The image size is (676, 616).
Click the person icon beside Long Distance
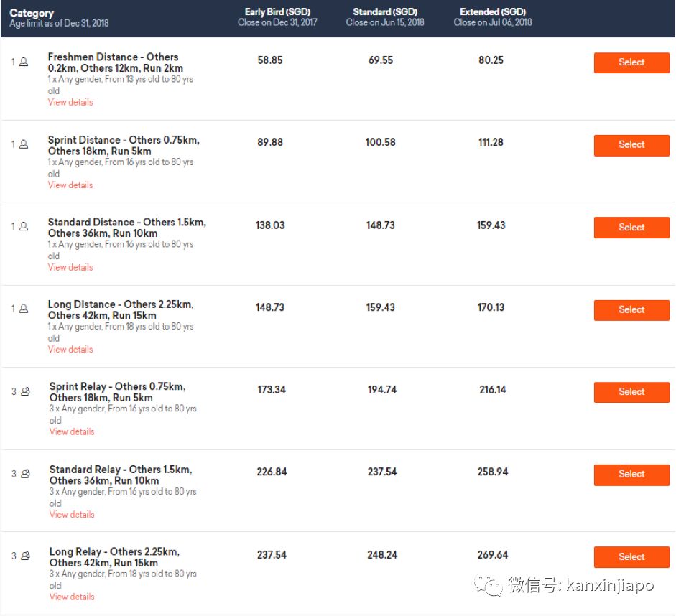pos(24,309)
